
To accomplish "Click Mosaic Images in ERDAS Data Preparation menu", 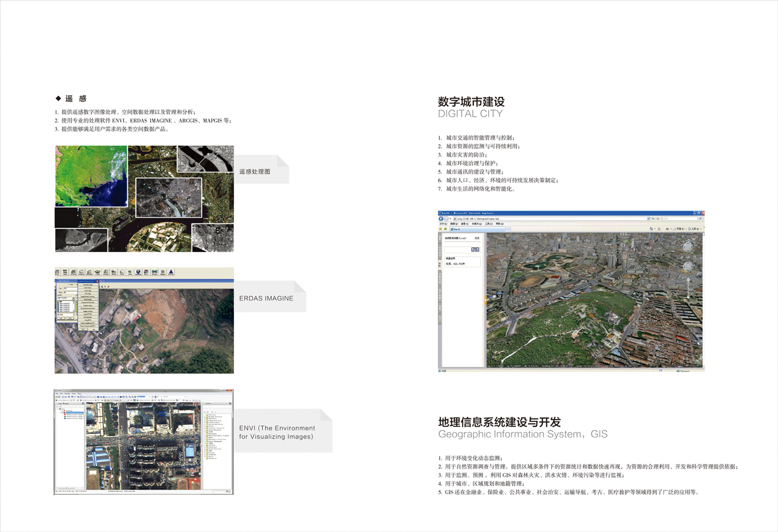I will click(x=87, y=300).
